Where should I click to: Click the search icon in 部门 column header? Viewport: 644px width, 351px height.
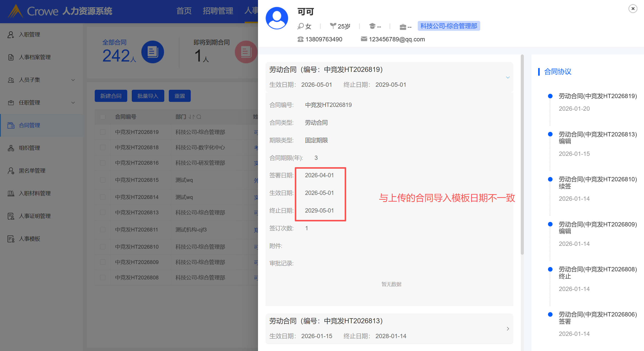[199, 117]
